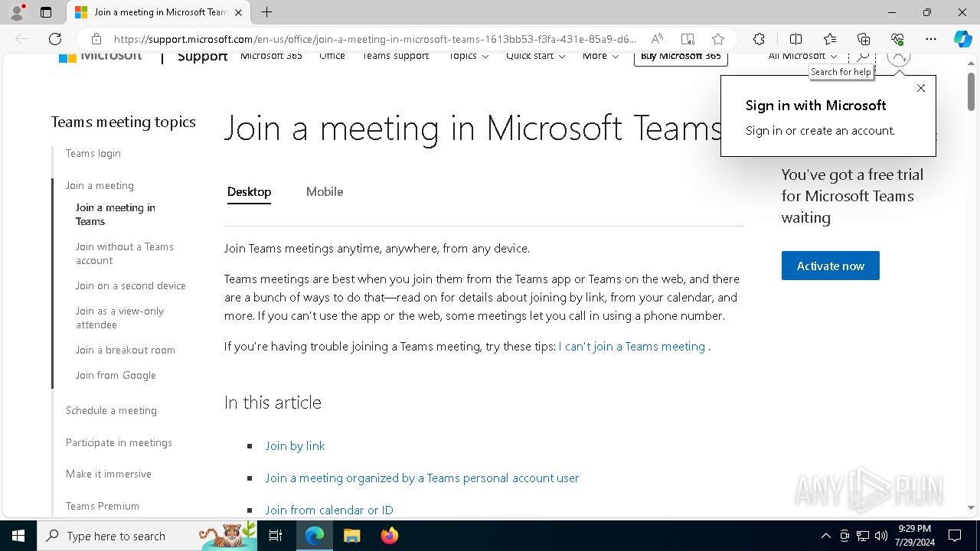Close the Sign in with Microsoft popup
The height and width of the screenshot is (551, 980).
click(x=921, y=88)
